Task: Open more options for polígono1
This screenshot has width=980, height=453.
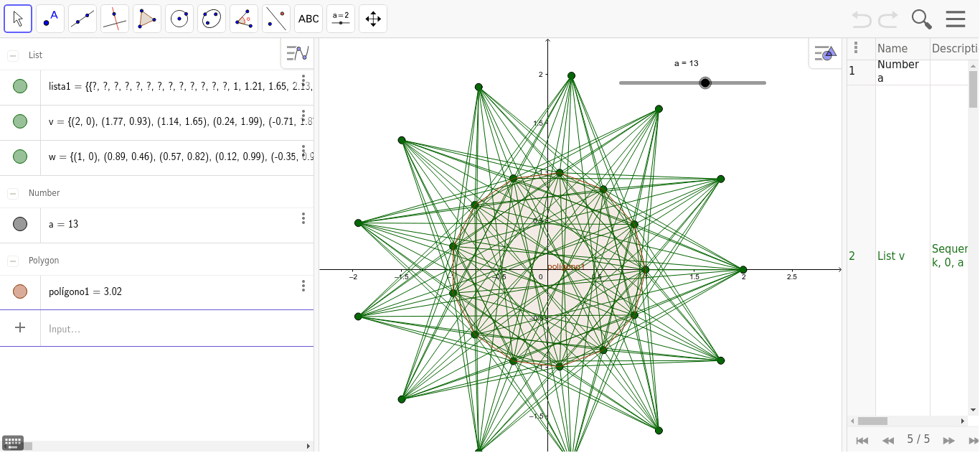Action: click(303, 286)
